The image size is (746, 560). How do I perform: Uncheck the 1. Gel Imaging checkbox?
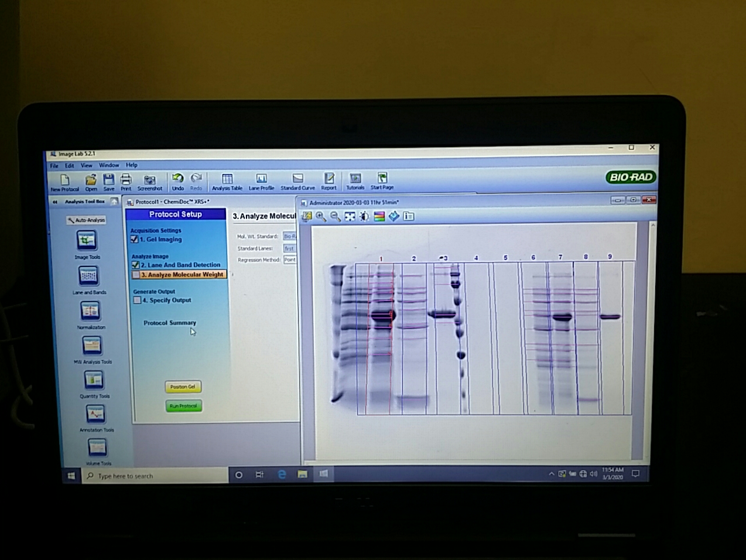point(135,239)
